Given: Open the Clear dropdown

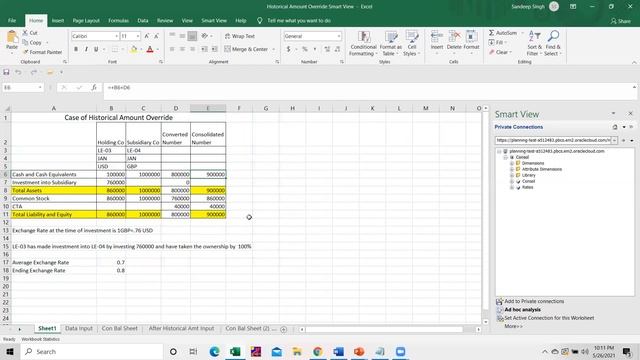Looking at the screenshot, I should point(500,52).
